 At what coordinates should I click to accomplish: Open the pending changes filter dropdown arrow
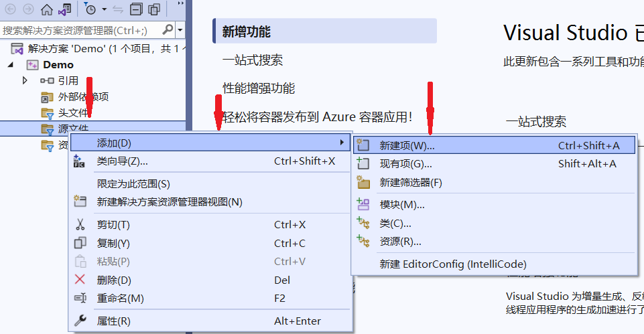coord(104,9)
